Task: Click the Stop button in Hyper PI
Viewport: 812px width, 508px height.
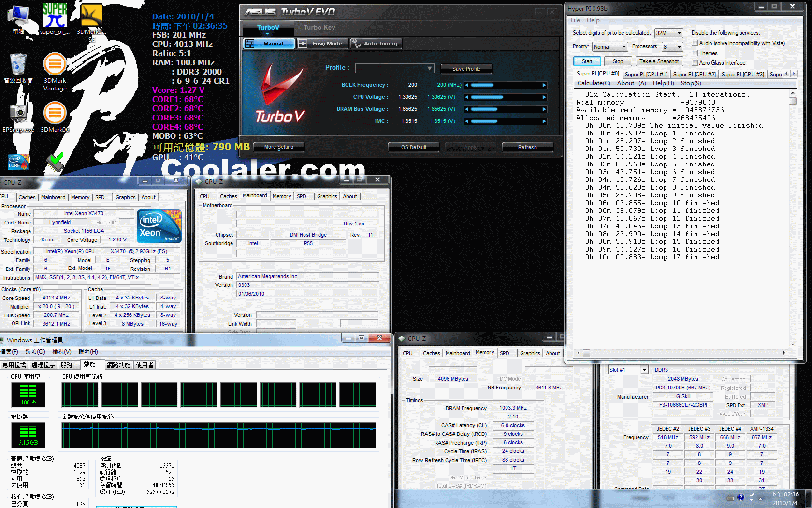Action: point(618,61)
